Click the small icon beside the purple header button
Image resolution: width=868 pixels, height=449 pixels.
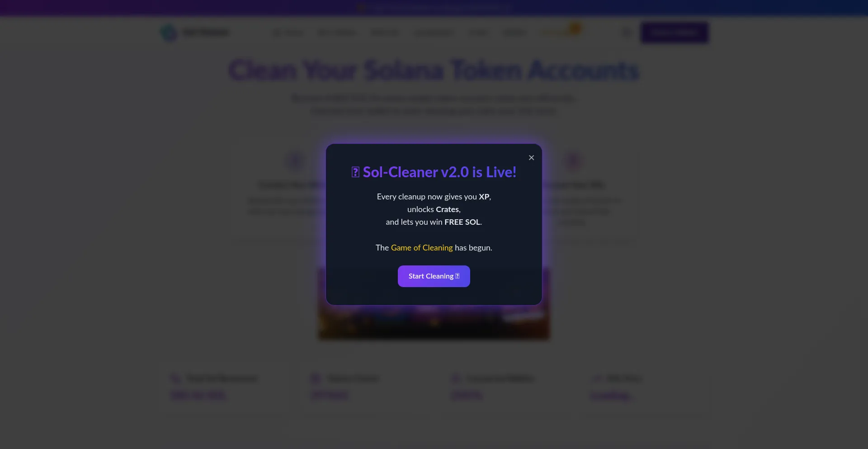click(626, 33)
